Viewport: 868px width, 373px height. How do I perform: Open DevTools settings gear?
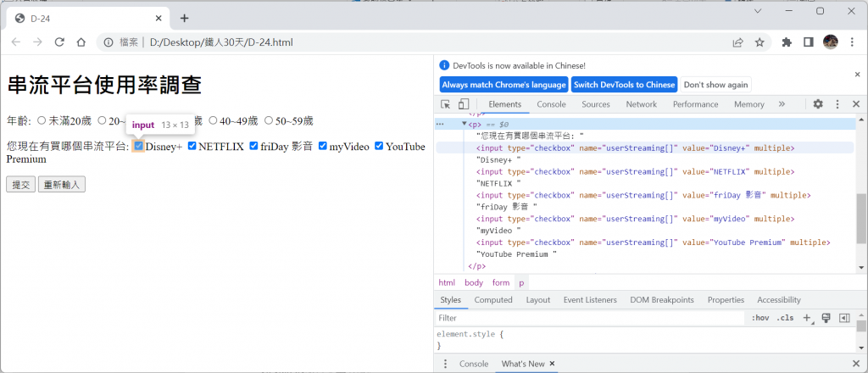[818, 104]
